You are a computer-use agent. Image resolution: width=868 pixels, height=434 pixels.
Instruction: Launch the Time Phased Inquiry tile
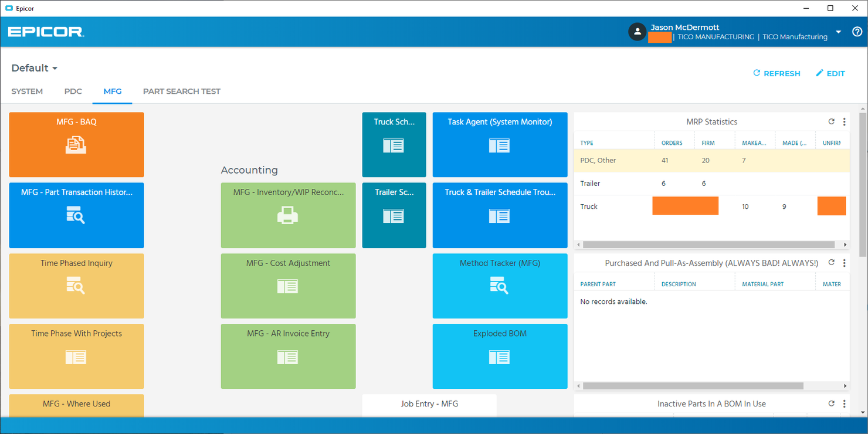coord(76,286)
